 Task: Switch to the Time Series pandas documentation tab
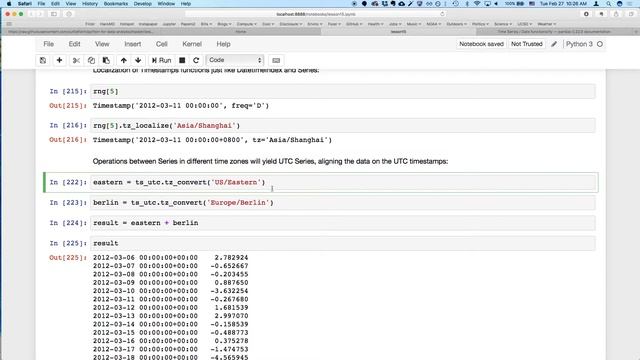(554, 31)
